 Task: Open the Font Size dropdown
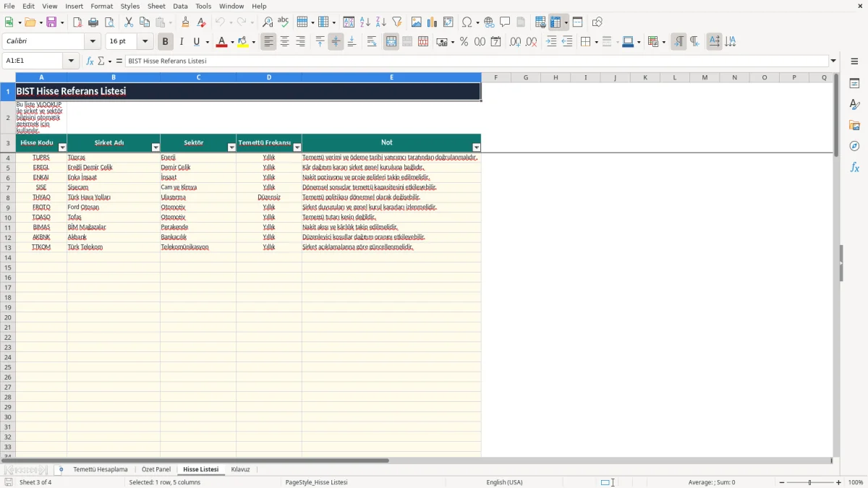tap(145, 42)
